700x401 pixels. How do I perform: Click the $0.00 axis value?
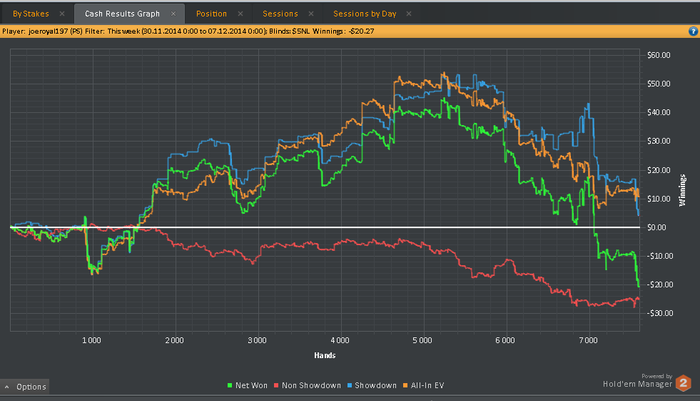pyautogui.click(x=657, y=228)
